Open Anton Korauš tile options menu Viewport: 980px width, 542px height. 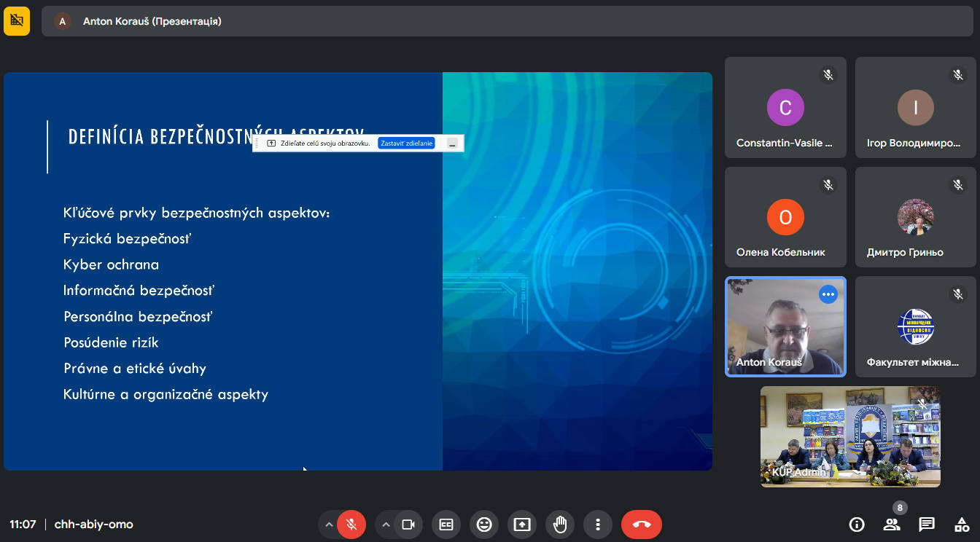point(828,294)
